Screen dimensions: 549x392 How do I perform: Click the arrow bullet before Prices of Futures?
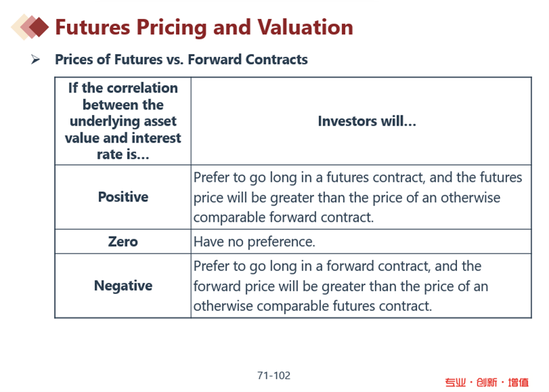click(35, 59)
